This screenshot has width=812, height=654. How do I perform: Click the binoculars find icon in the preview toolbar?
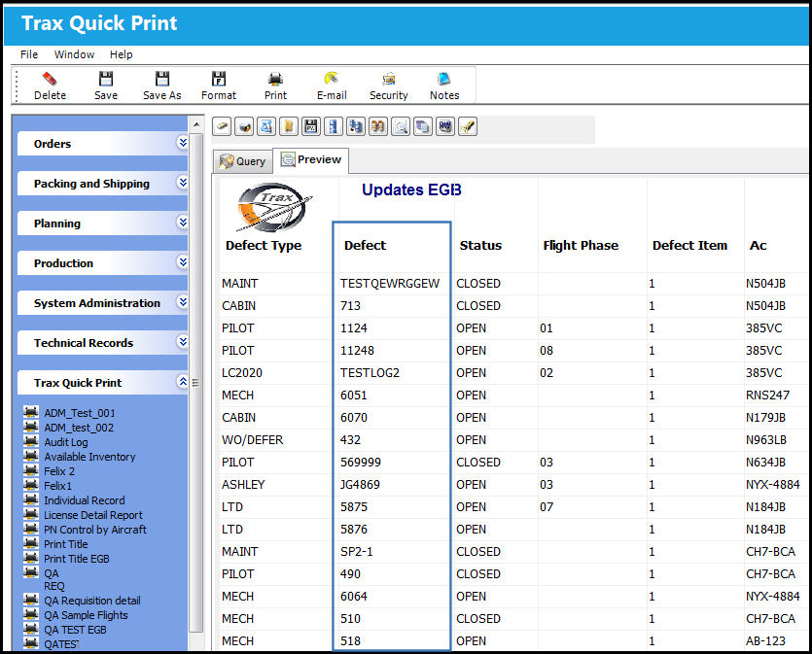click(378, 126)
